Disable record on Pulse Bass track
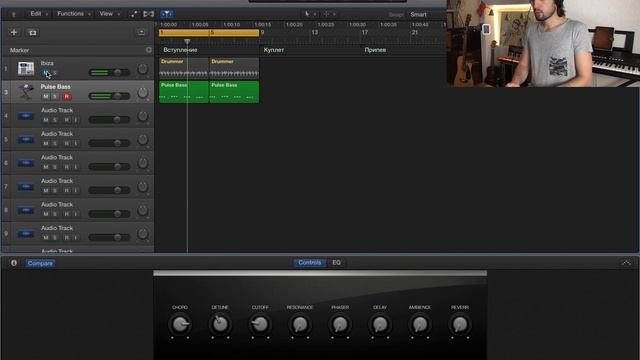The image size is (640, 360). click(67, 96)
